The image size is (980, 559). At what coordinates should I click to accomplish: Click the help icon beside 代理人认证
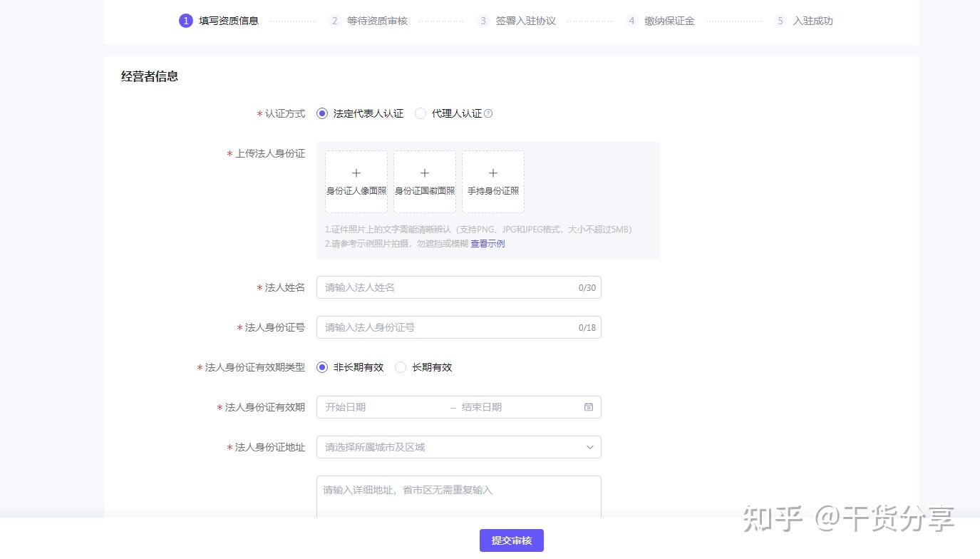(488, 113)
